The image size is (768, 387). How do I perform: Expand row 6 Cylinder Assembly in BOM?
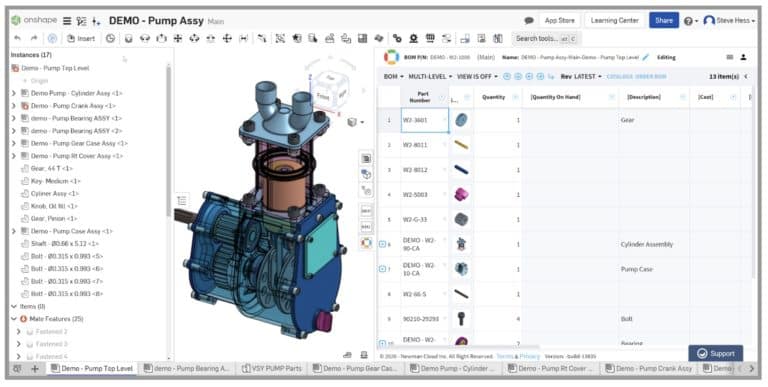(383, 244)
